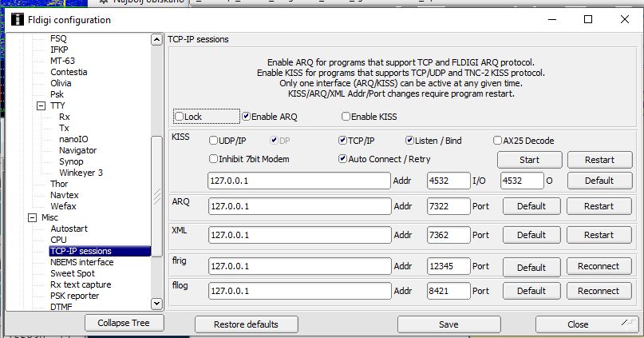This screenshot has width=644, height=338.
Task: Select Olivia in the tree
Action: pos(61,83)
